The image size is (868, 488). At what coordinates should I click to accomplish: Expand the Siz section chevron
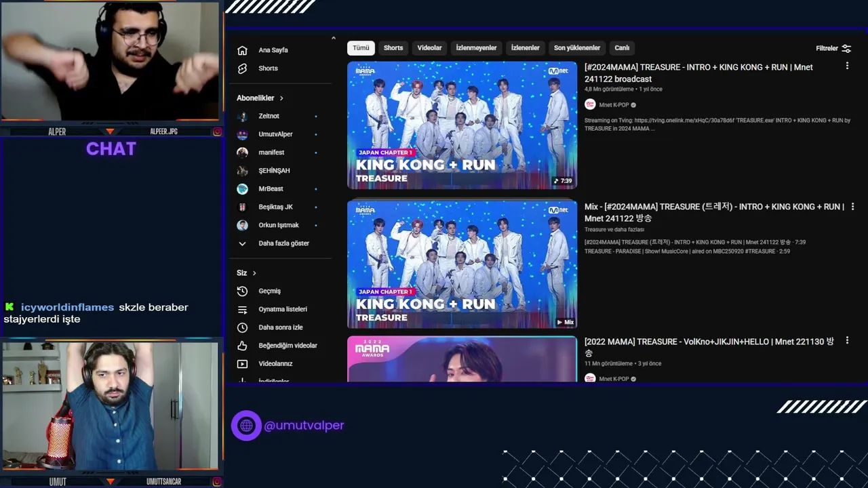(x=254, y=273)
